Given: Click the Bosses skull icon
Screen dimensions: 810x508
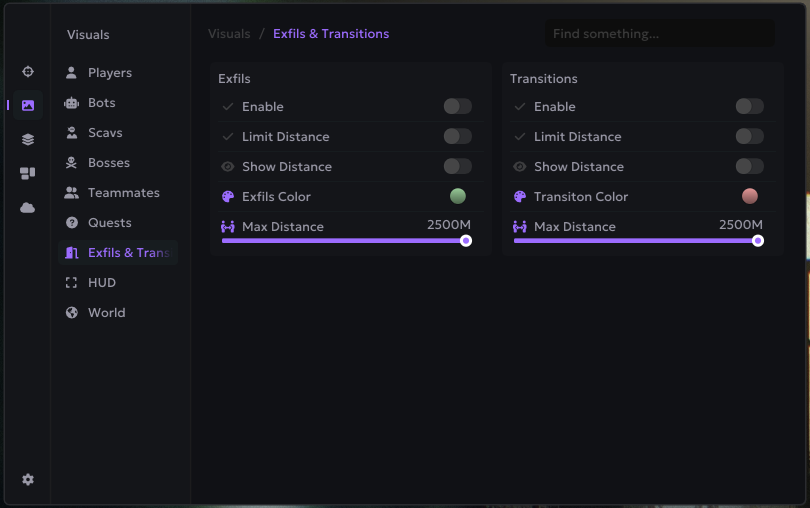Looking at the screenshot, I should [x=71, y=163].
